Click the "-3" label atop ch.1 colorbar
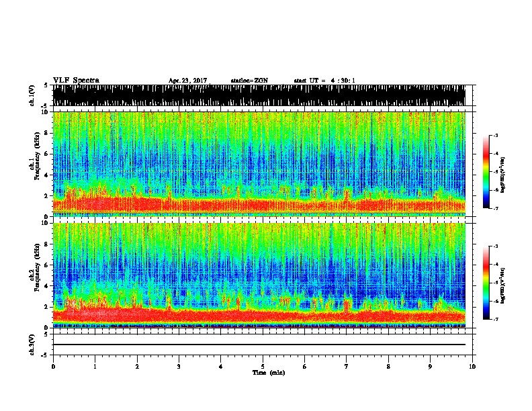Screen dimensions: 532x411 point(496,135)
